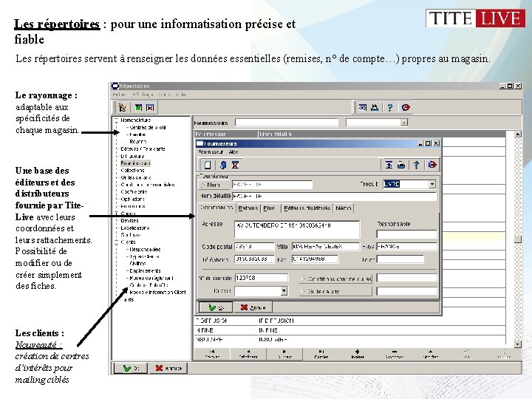532x399 pixels.
Task: Open the Fournisseur menu in the dialog
Action: pos(211,152)
